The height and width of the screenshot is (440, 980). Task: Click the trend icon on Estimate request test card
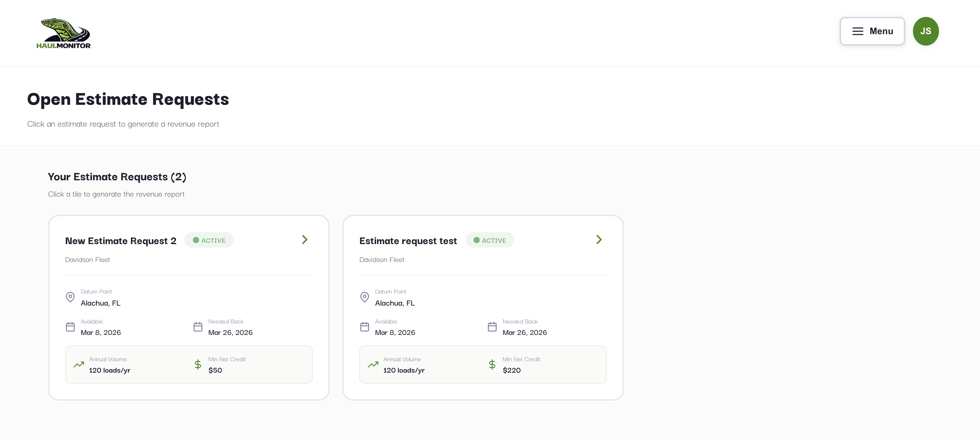point(373,364)
